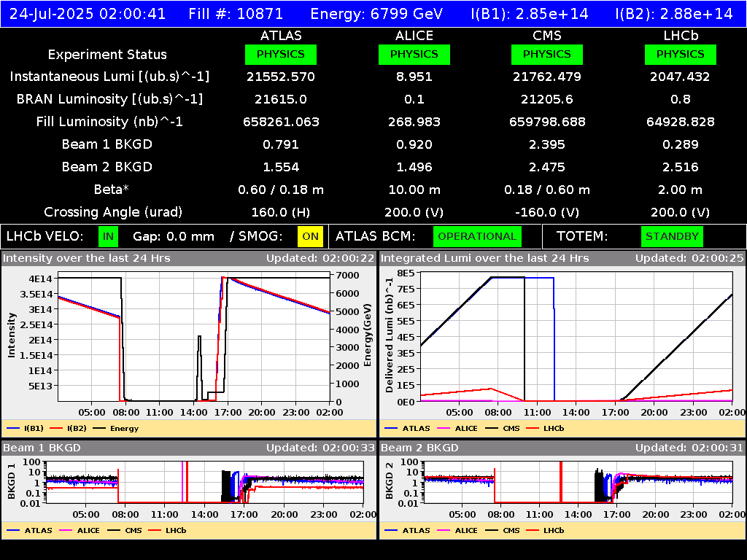Viewport: 747px width, 560px height.
Task: Click the ATLAS fill luminosity 658261.063
Action: (281, 122)
